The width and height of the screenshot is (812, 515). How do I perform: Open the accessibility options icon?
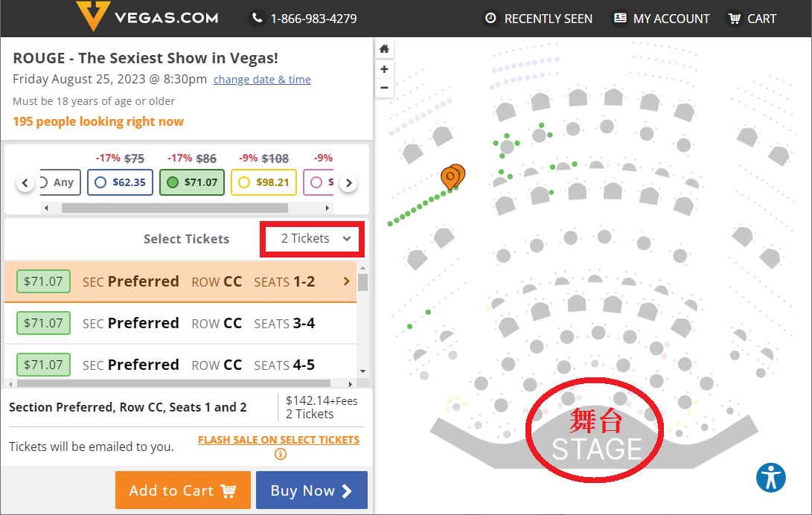770,477
